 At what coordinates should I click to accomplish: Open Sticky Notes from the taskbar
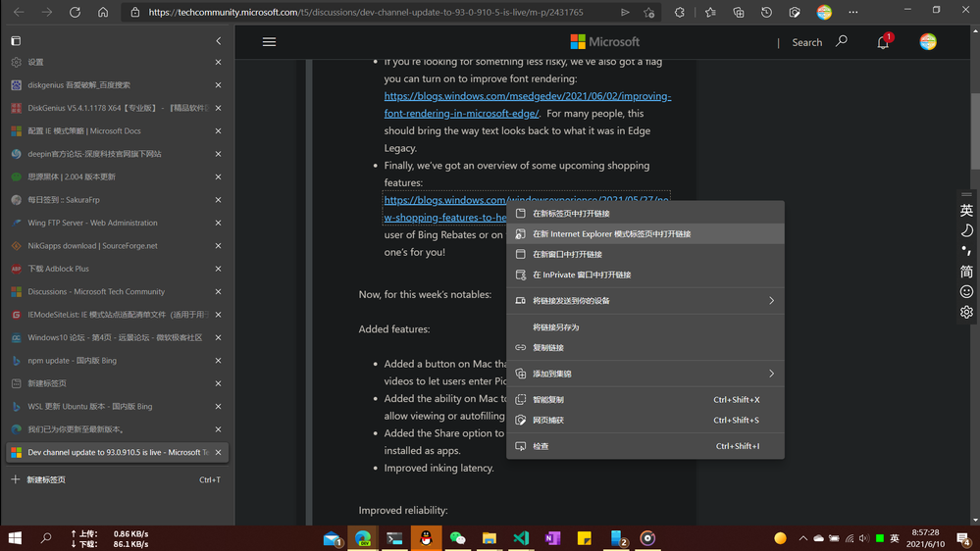pos(585,538)
